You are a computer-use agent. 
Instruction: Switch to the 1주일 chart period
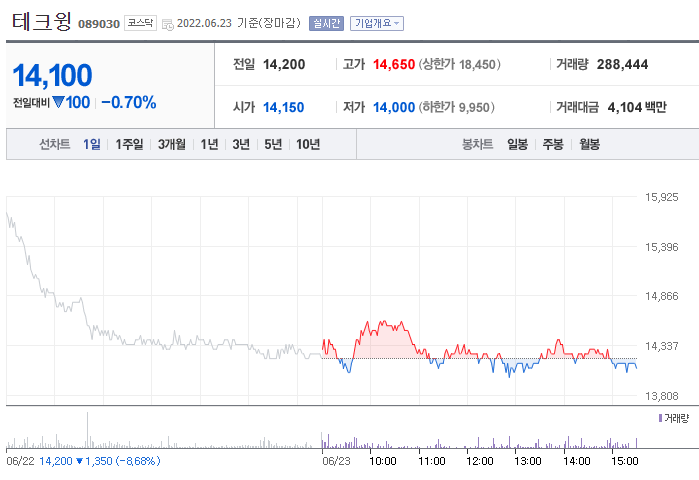(129, 144)
